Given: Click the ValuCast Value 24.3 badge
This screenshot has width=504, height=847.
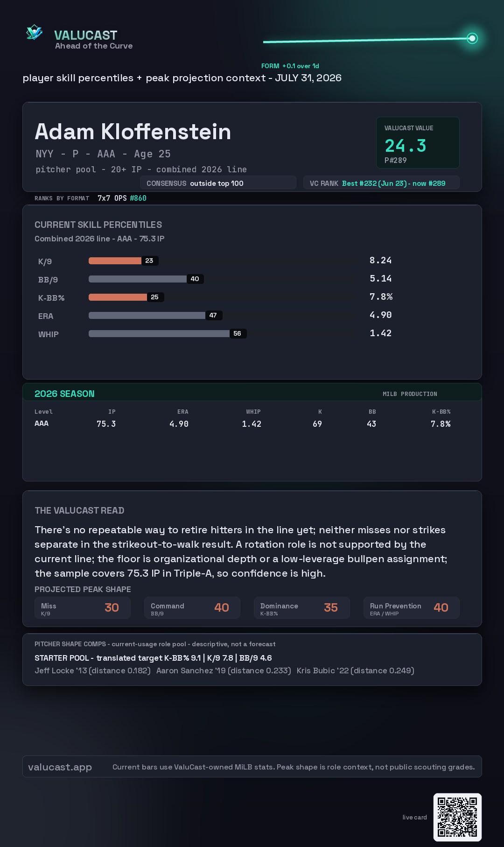Looking at the screenshot, I should tap(418, 142).
